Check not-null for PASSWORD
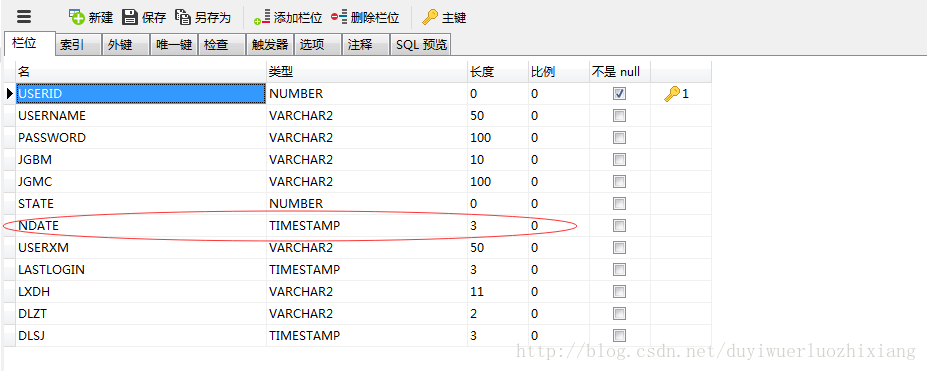 (x=619, y=138)
